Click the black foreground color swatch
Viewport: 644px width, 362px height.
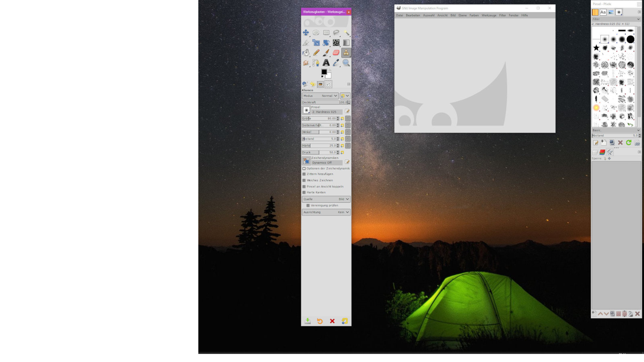point(324,72)
